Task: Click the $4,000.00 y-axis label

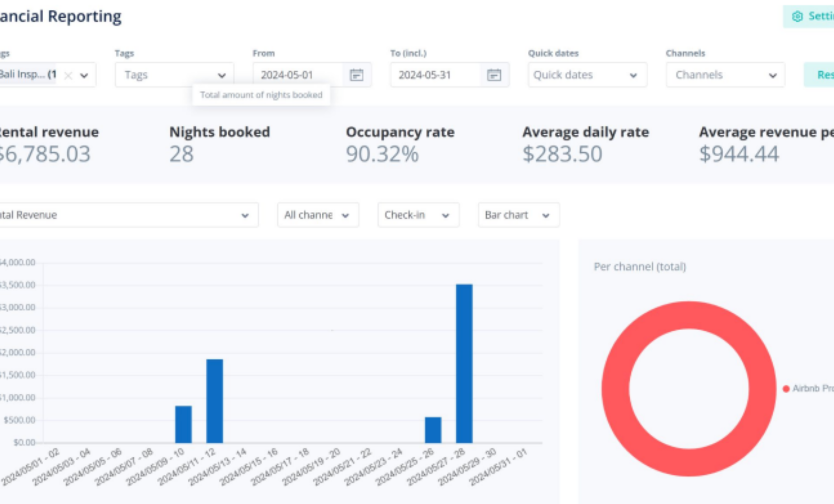Action: click(x=18, y=262)
